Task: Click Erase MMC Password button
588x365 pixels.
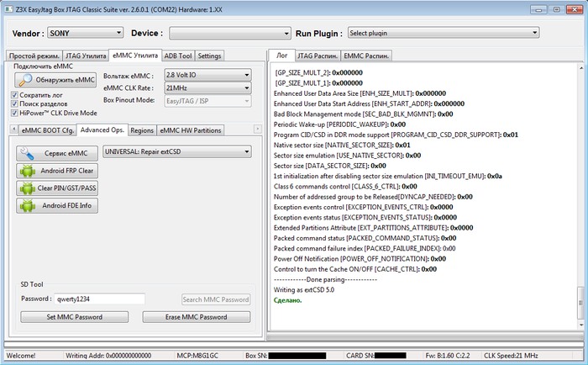Action: 196,317
